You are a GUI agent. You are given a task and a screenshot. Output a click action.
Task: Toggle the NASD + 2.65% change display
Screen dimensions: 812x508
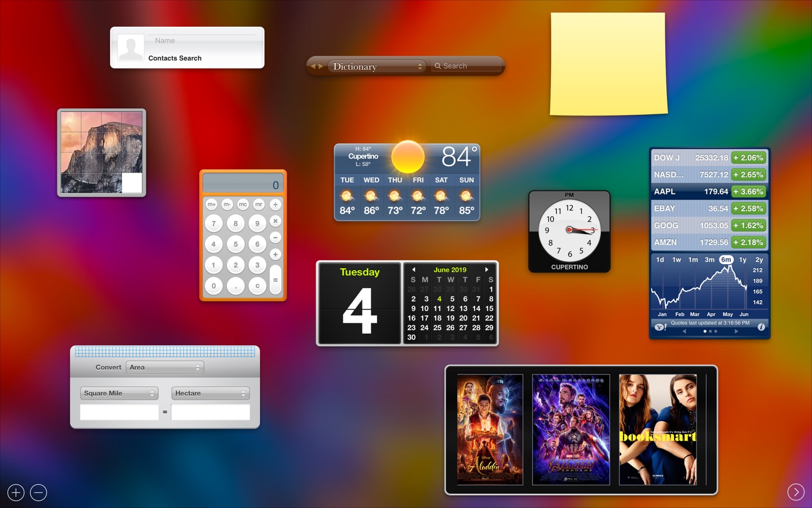[748, 175]
